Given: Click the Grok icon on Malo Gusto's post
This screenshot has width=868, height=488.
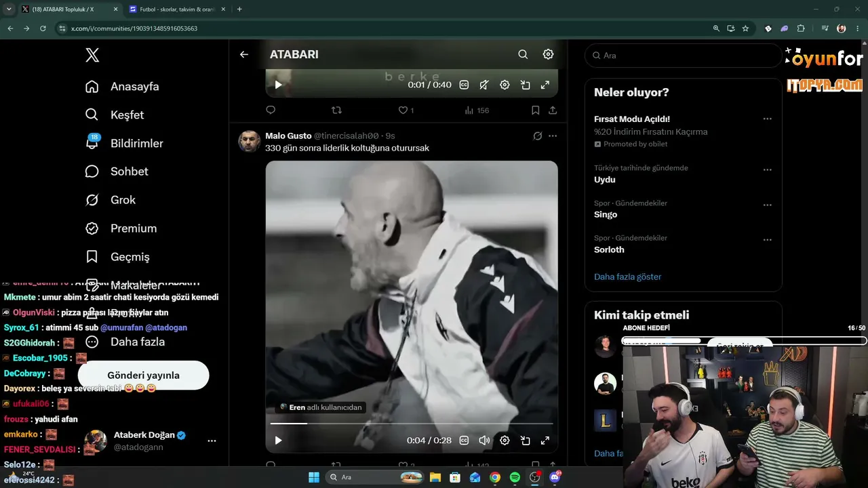Looking at the screenshot, I should [538, 136].
